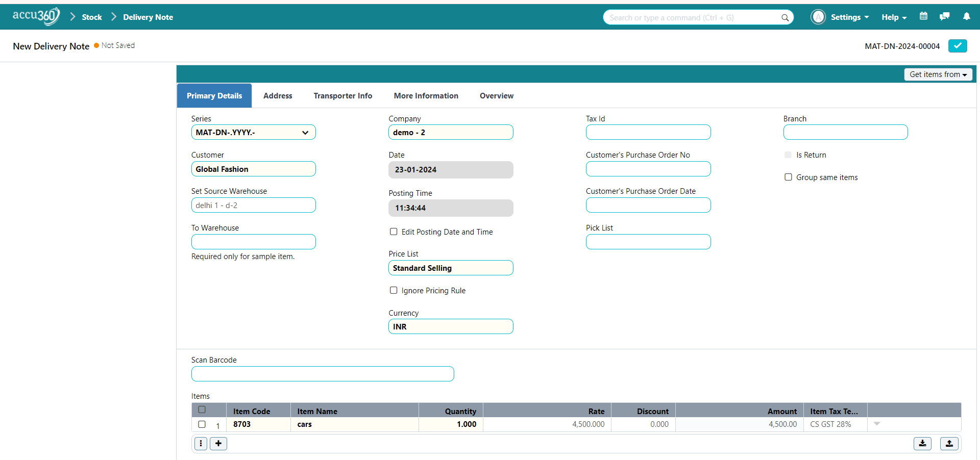
Task: Open the More Information tab
Action: 426,95
